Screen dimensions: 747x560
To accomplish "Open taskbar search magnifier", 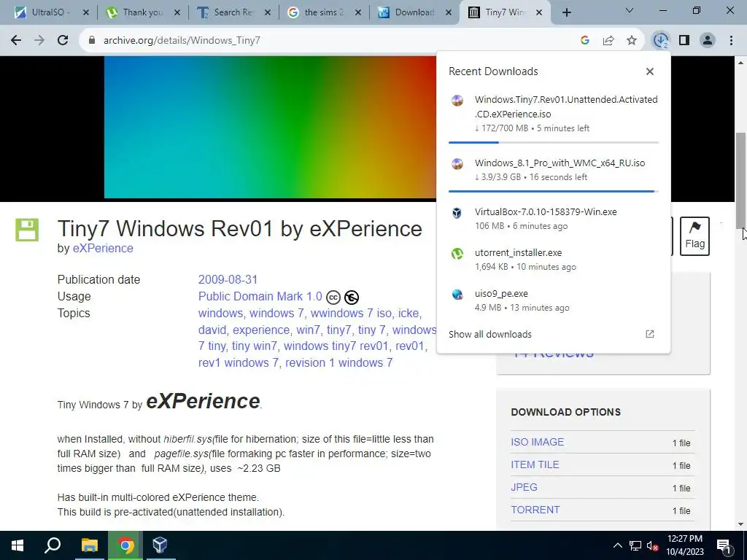I will [53, 545].
